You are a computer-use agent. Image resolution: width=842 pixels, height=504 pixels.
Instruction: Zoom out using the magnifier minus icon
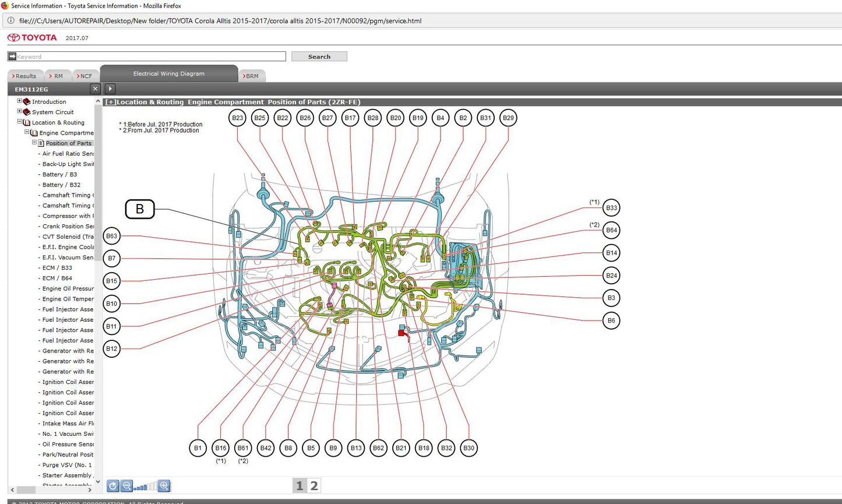127,485
